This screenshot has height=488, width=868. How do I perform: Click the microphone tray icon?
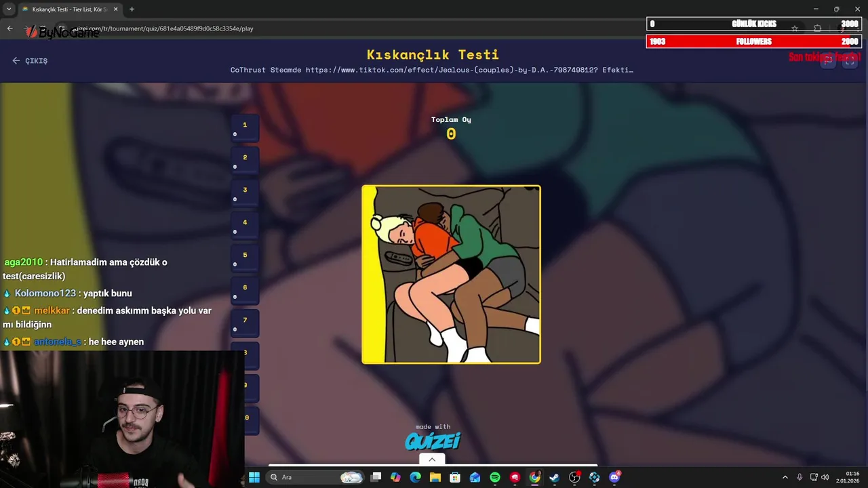[x=800, y=477]
